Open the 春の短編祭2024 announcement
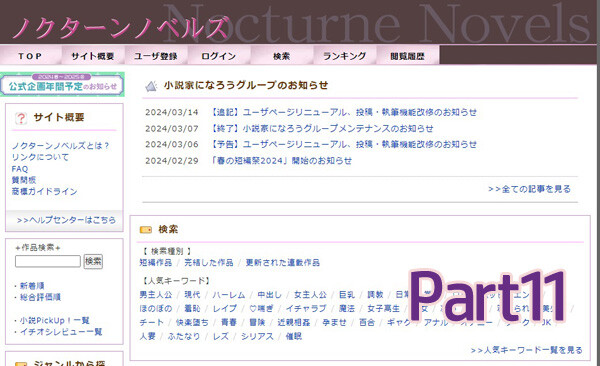The height and width of the screenshot is (366, 600). [x=281, y=160]
